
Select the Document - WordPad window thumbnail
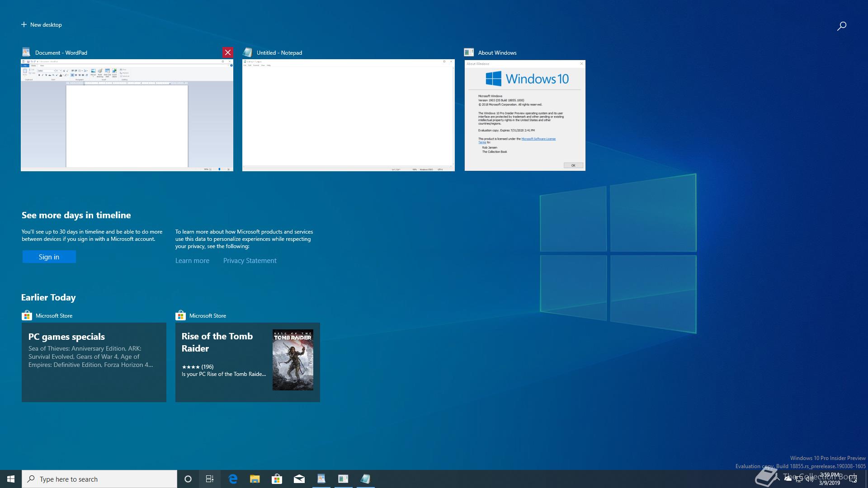pyautogui.click(x=127, y=115)
